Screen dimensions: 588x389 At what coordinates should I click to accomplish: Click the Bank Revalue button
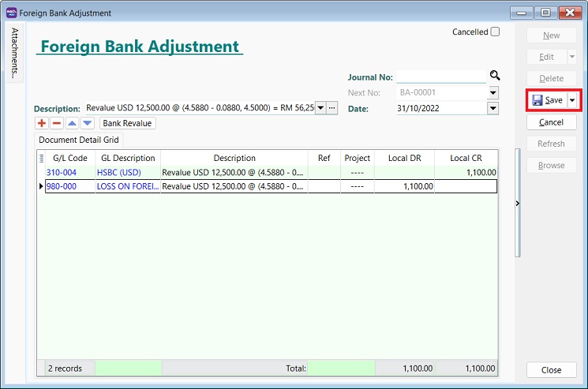[127, 123]
